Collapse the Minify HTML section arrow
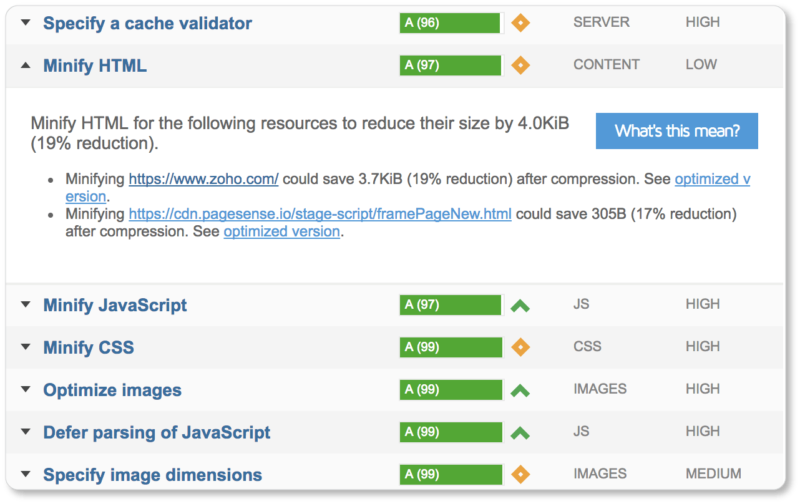 point(26,65)
